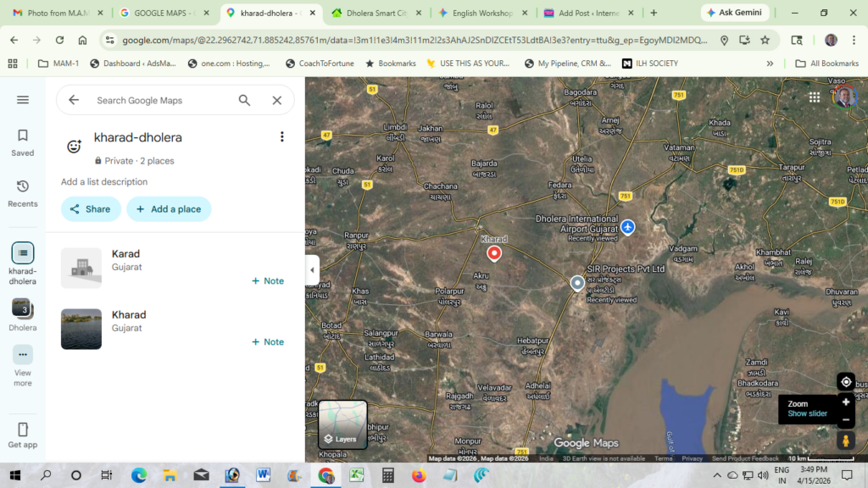
Task: Switch to the Photo from M.A.M Gmail tab
Action: [x=58, y=13]
